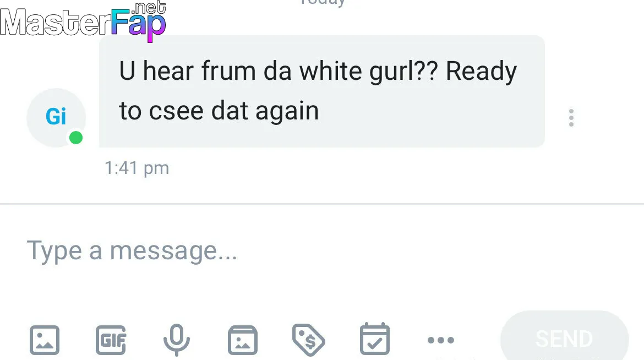Click the SEND button
Screen dimensions: 644x360
[x=564, y=339]
